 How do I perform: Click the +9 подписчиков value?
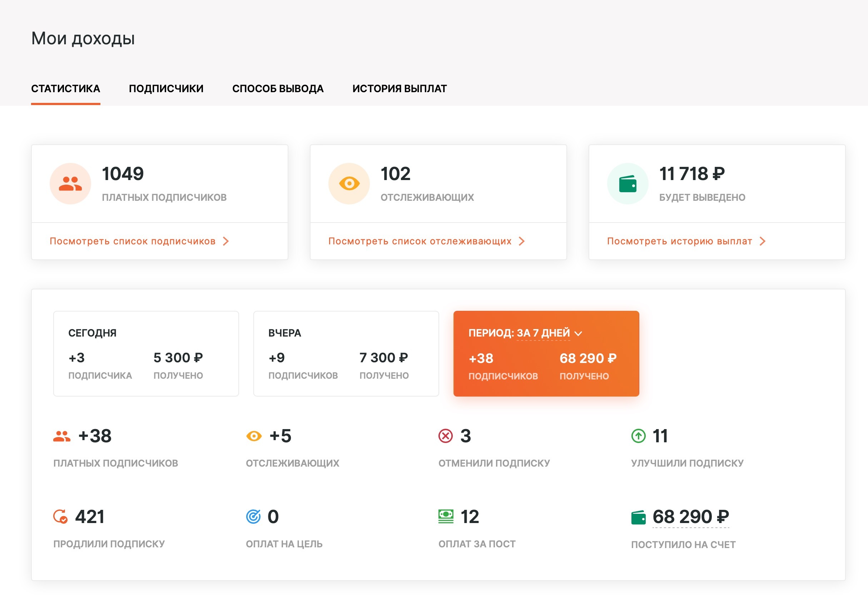(277, 358)
